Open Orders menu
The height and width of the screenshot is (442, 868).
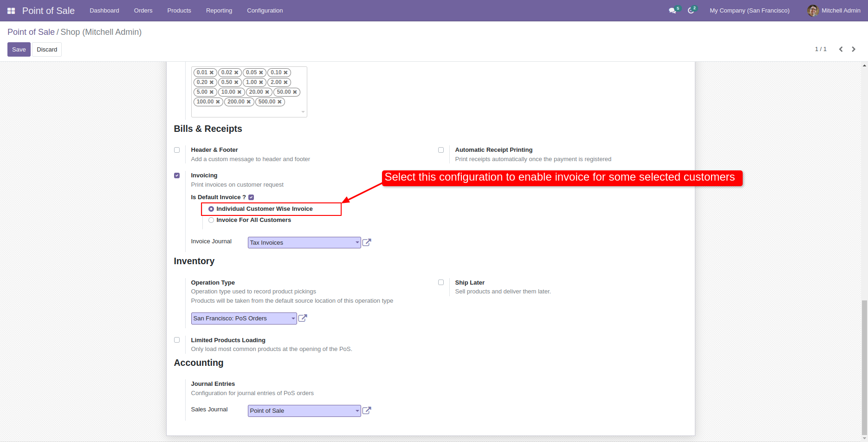[143, 11]
